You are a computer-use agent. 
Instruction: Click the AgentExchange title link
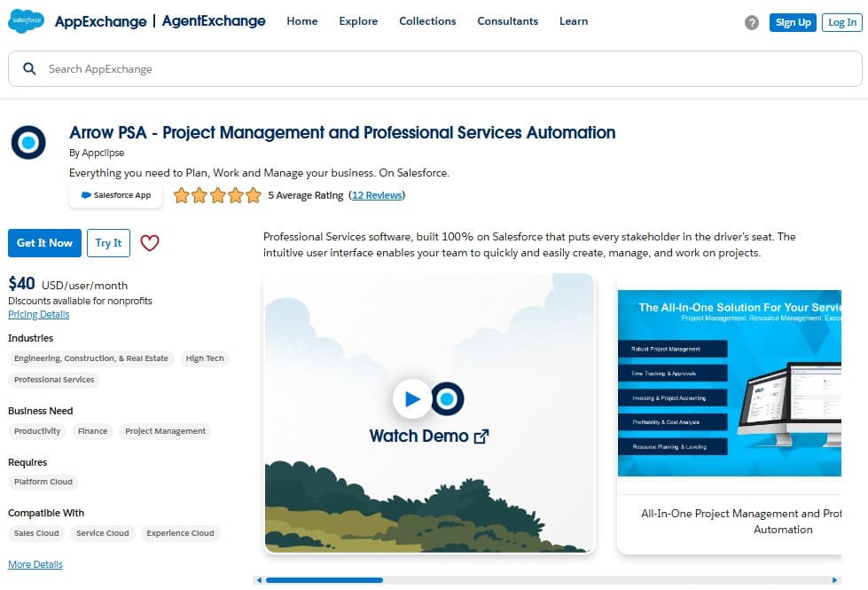[214, 21]
